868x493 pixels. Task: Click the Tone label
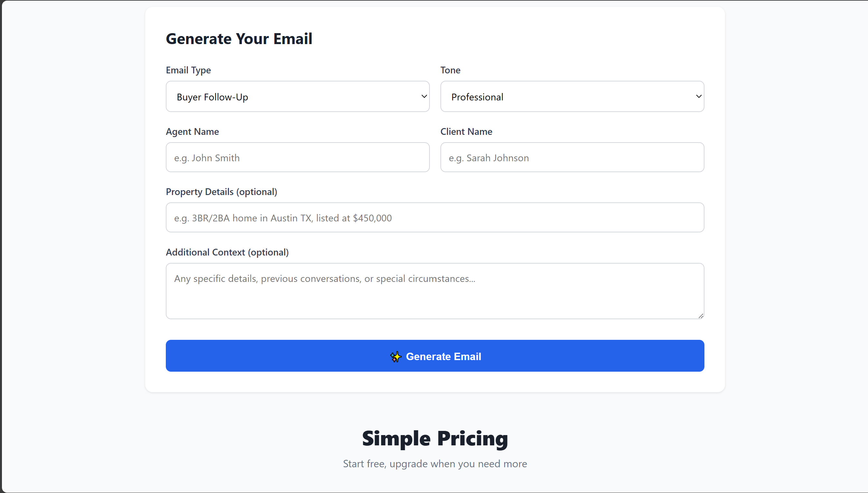[450, 70]
